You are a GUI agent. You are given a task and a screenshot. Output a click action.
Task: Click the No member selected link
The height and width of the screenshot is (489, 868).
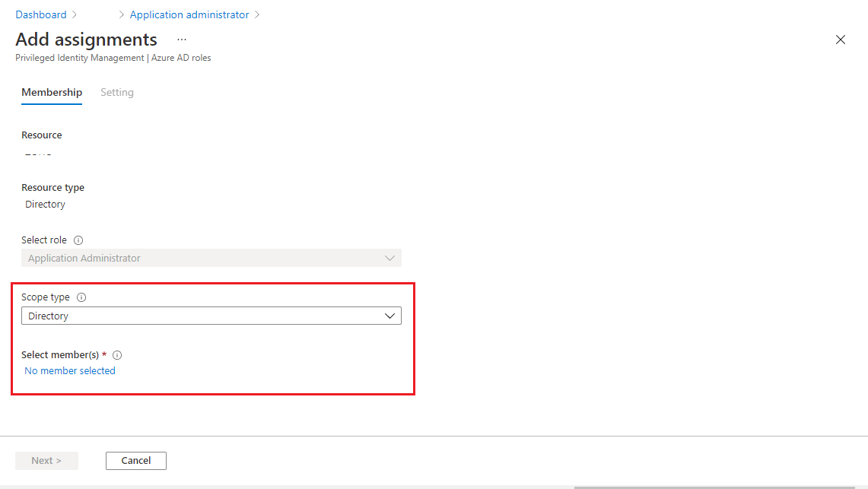[x=69, y=370]
